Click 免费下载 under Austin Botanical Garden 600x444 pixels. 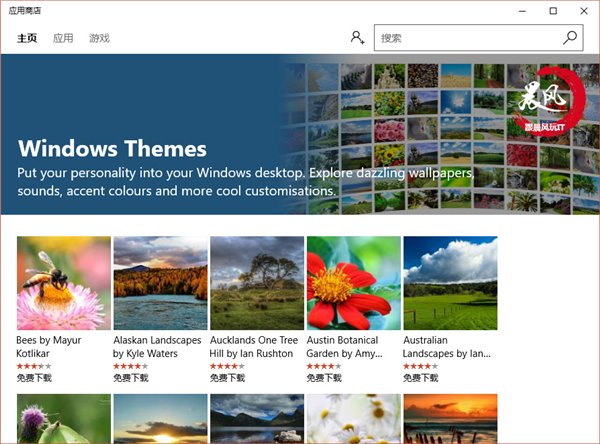324,378
